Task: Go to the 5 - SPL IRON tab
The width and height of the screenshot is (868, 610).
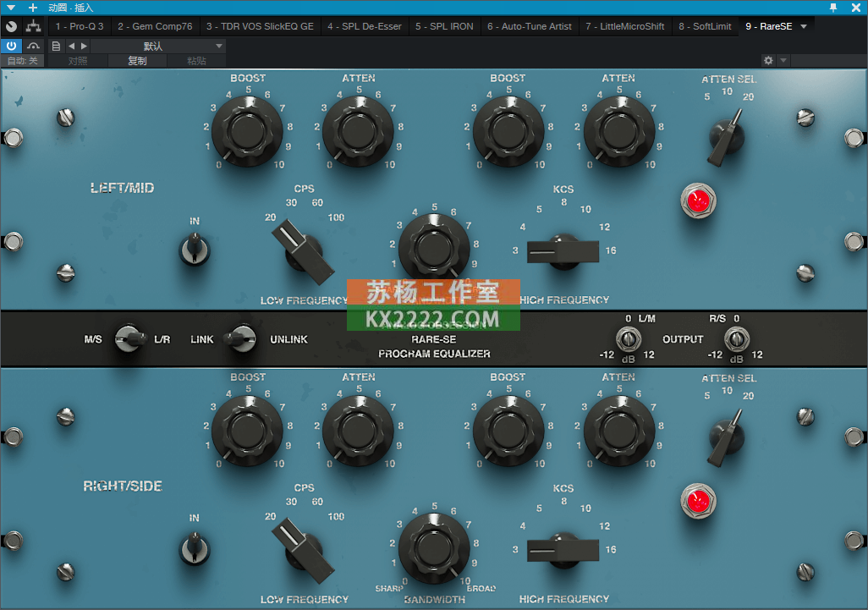Action: [x=444, y=26]
